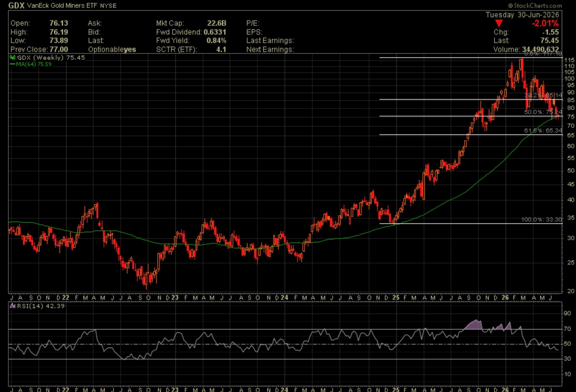Click the GDX (Weekly) 75.45 legend
Image resolution: width=576 pixels, height=392 pixels.
51,57
